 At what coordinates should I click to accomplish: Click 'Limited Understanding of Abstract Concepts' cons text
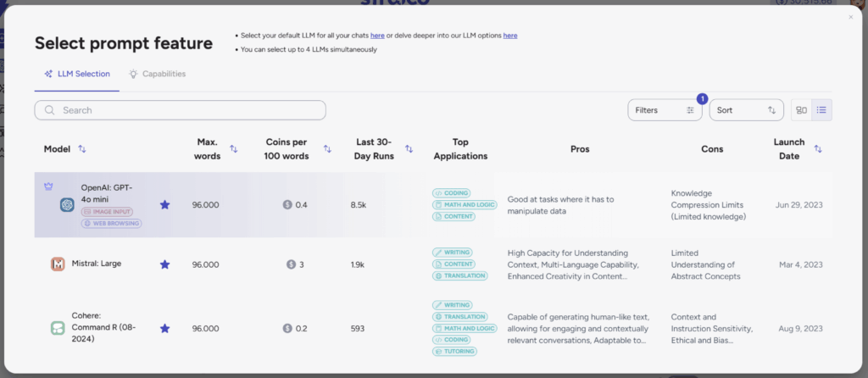(705, 264)
